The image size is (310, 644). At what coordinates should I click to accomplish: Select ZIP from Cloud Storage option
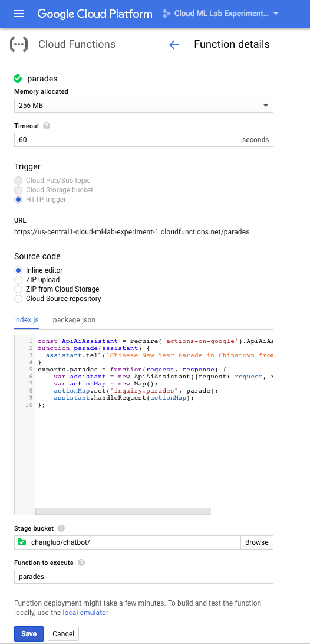pos(18,289)
